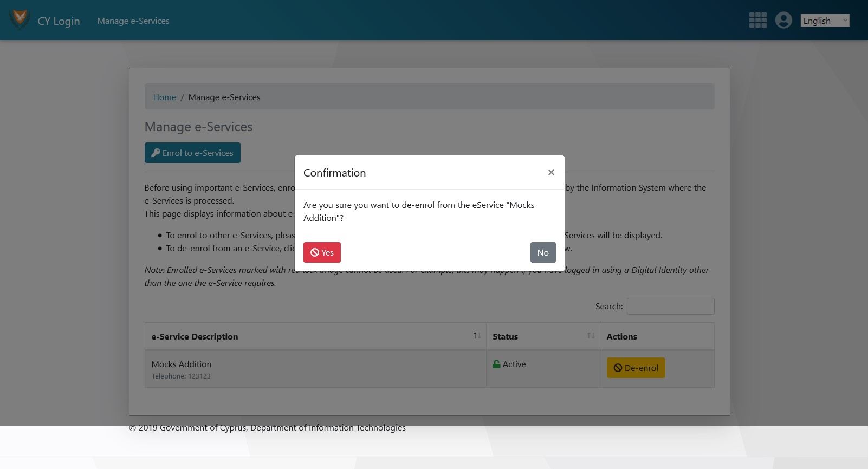Focus the Search input field
Screen dimensions: 868x469
click(670, 306)
